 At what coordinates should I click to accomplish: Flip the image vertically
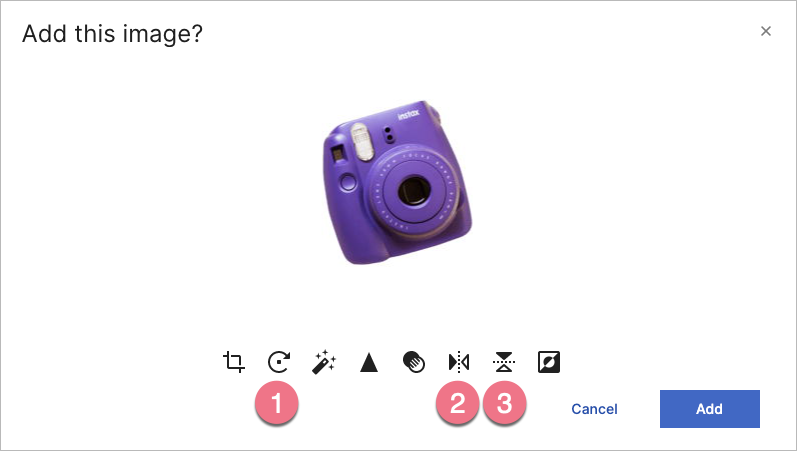[x=504, y=362]
